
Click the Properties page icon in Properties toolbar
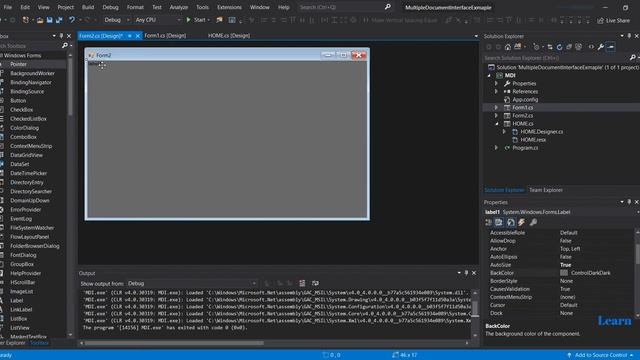[511, 222]
